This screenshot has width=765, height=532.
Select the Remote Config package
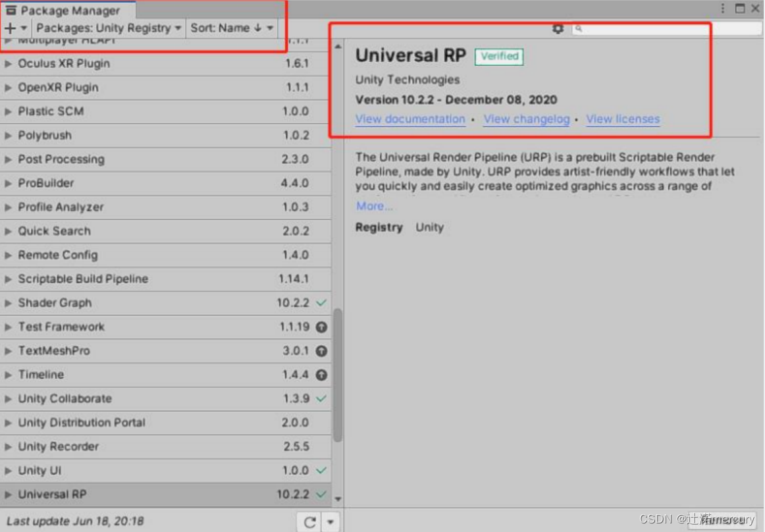[x=165, y=255]
